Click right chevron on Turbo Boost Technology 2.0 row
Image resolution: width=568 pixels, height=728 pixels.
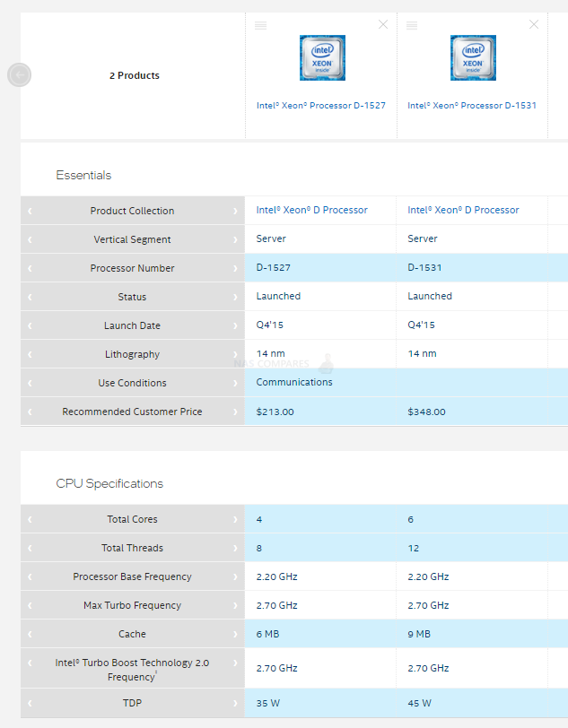(x=235, y=663)
